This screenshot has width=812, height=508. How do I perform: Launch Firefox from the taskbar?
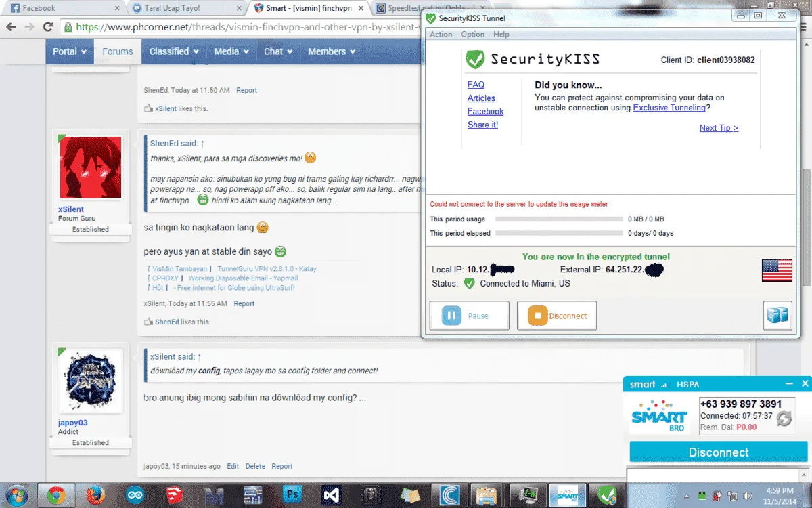pos(95,495)
